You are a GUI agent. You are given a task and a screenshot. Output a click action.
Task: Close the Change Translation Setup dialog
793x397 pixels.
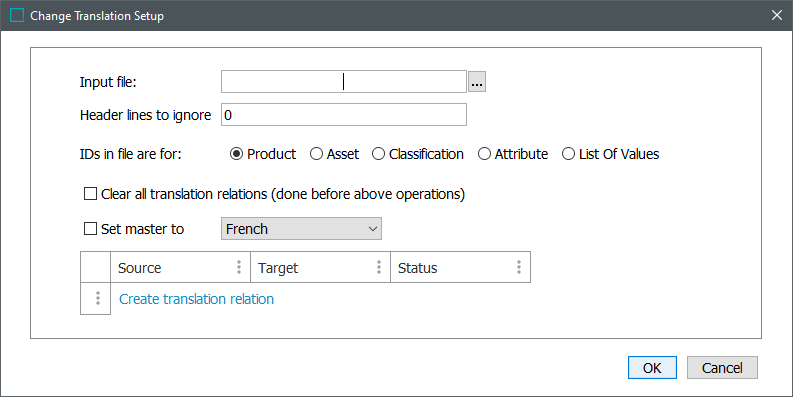(777, 15)
